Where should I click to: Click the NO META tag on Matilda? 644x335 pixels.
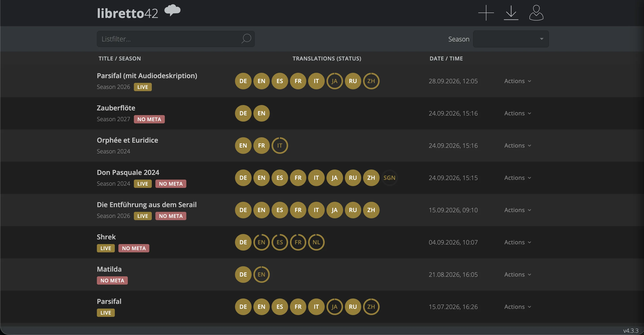coord(112,280)
